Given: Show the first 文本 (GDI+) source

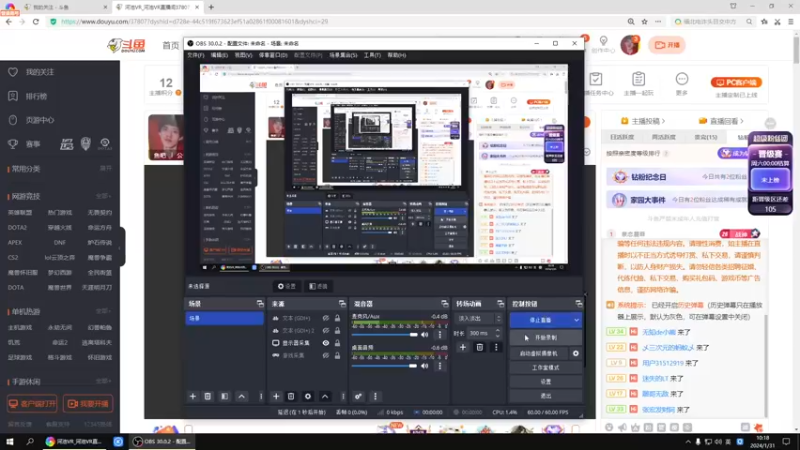Looking at the screenshot, I should [x=326, y=318].
